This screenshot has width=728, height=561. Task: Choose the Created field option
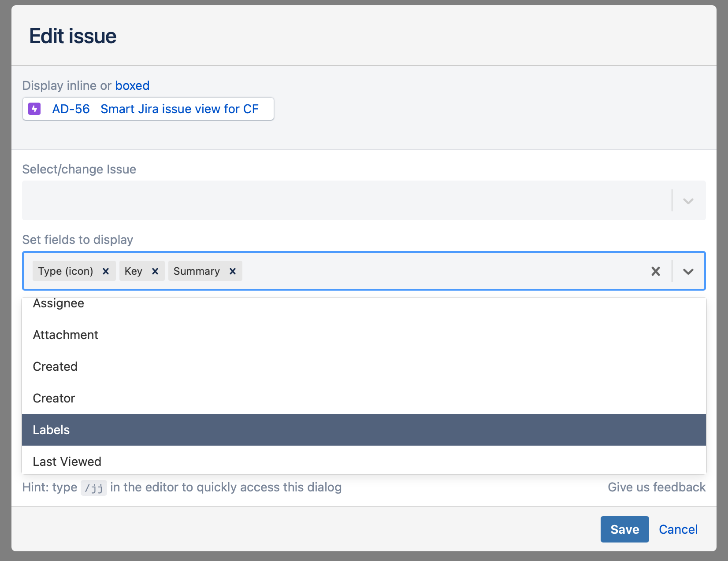coord(55,367)
